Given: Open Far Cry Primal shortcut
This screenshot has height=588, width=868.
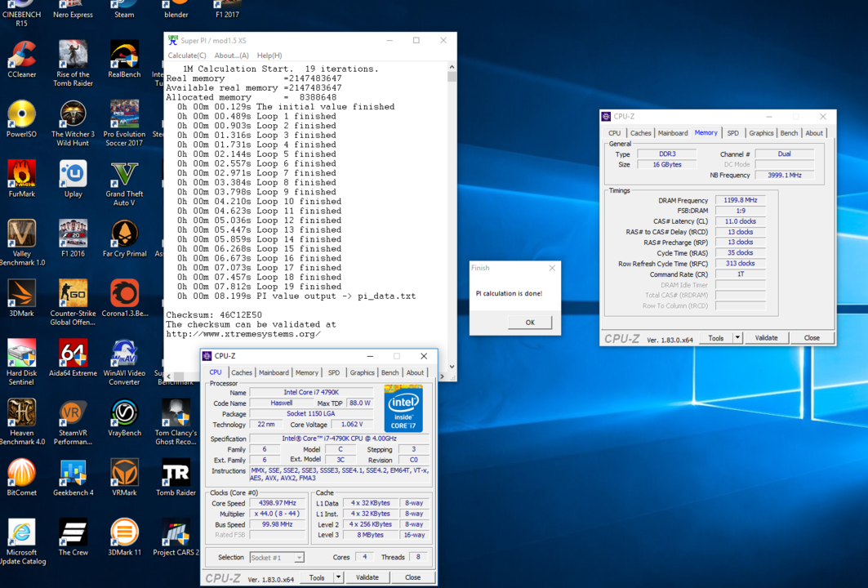Looking at the screenshot, I should coord(124,238).
